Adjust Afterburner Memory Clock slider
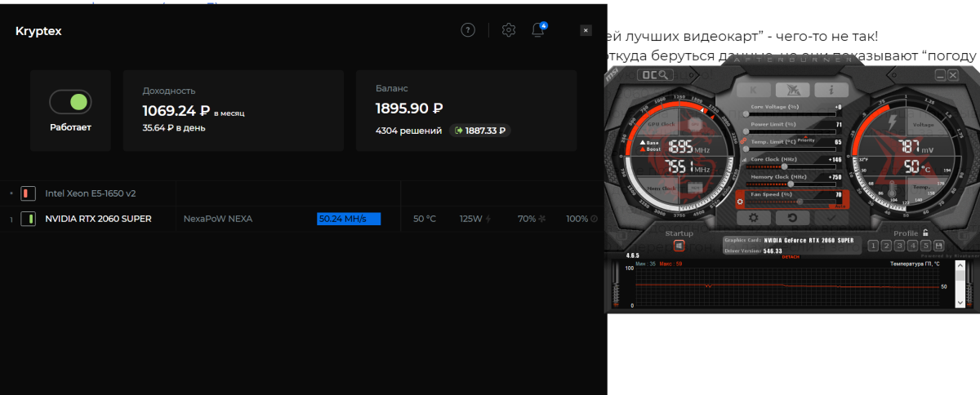Viewport: 980px width, 395px height. [790, 184]
